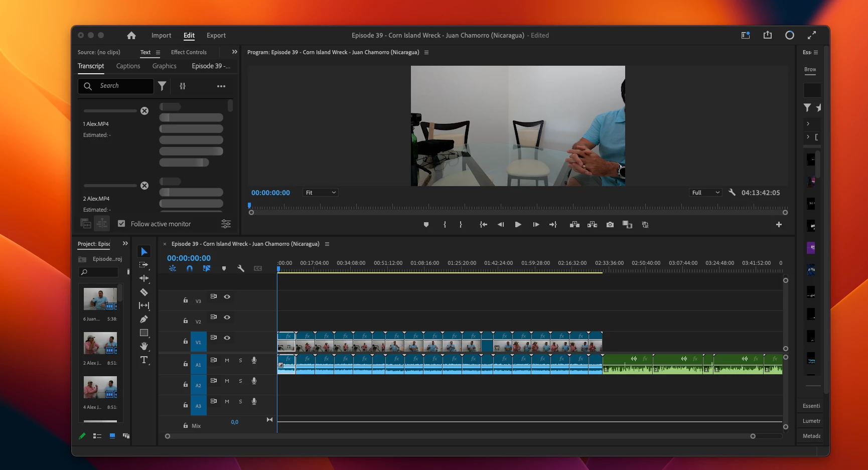Click the transcript Search field
Screen dimensions: 868x470
tap(116, 86)
